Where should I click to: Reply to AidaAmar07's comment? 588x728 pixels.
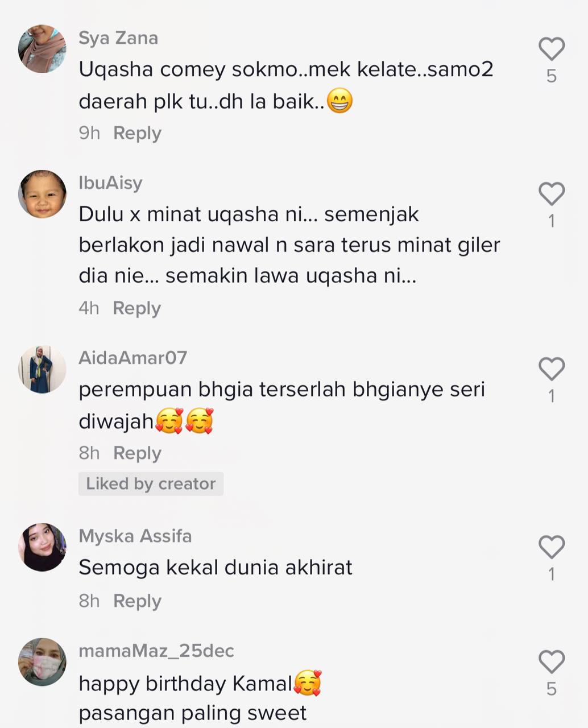137,453
